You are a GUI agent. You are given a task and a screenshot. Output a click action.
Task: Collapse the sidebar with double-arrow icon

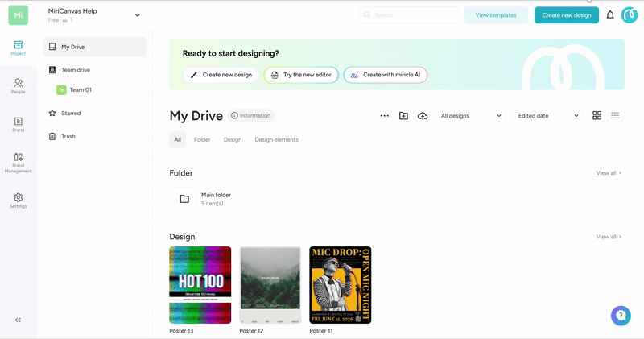(18, 320)
